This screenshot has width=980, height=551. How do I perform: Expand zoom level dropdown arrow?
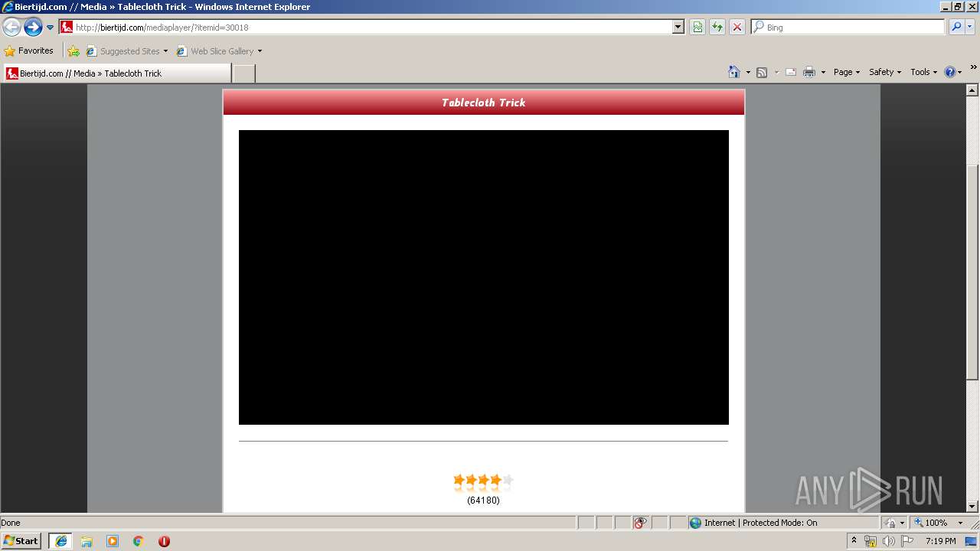click(960, 523)
